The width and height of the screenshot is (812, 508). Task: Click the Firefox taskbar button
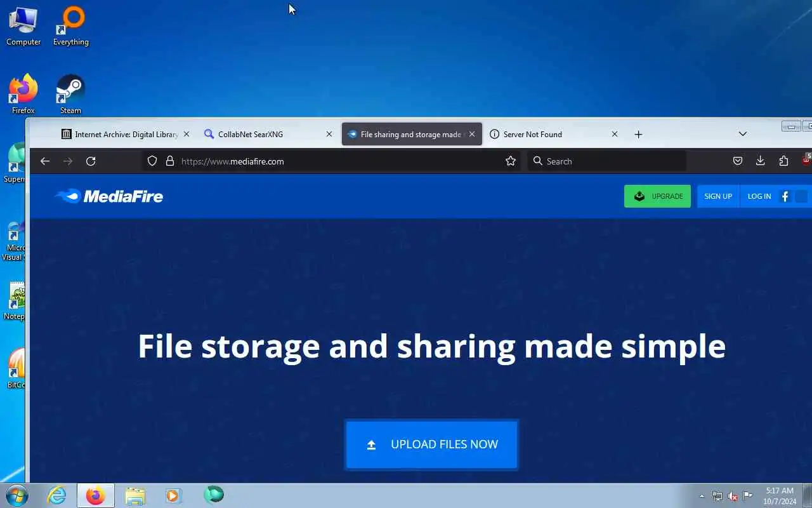96,495
